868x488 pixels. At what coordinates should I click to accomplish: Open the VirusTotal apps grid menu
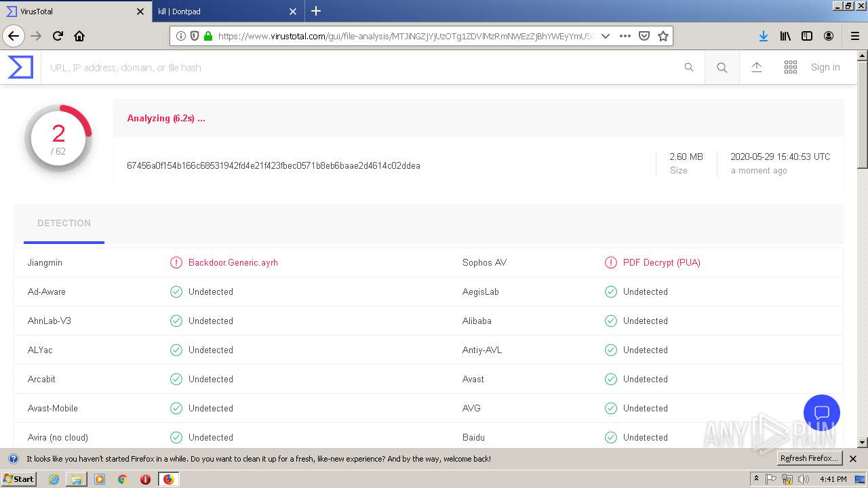tap(791, 67)
